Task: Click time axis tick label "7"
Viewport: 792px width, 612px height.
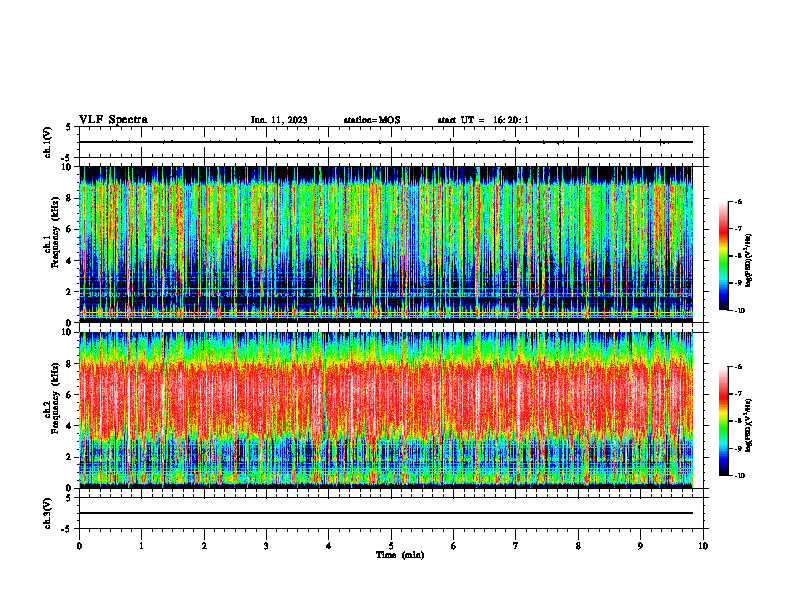Action: coord(516,546)
